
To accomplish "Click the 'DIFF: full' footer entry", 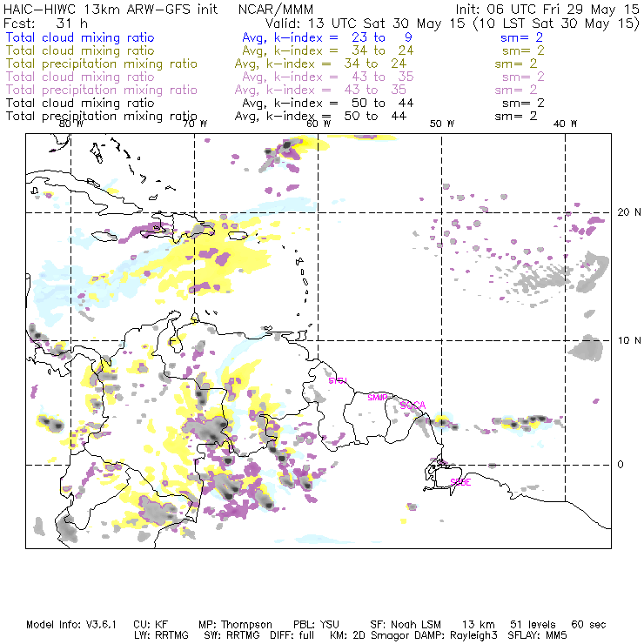I will click(x=292, y=635).
